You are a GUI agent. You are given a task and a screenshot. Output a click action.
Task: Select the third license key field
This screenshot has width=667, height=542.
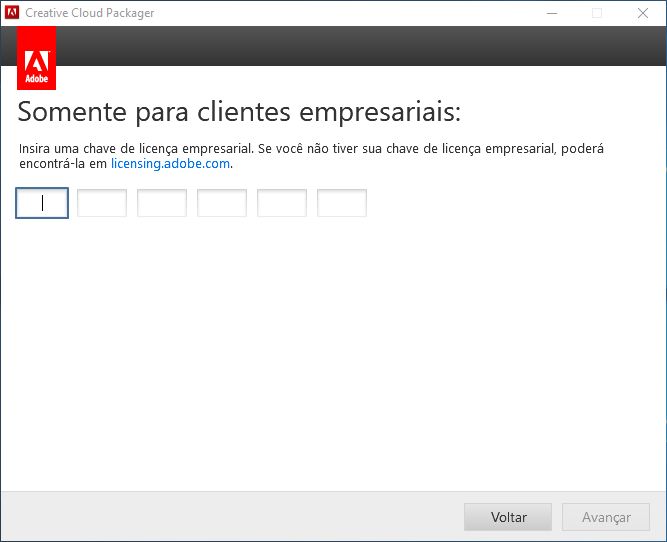162,203
